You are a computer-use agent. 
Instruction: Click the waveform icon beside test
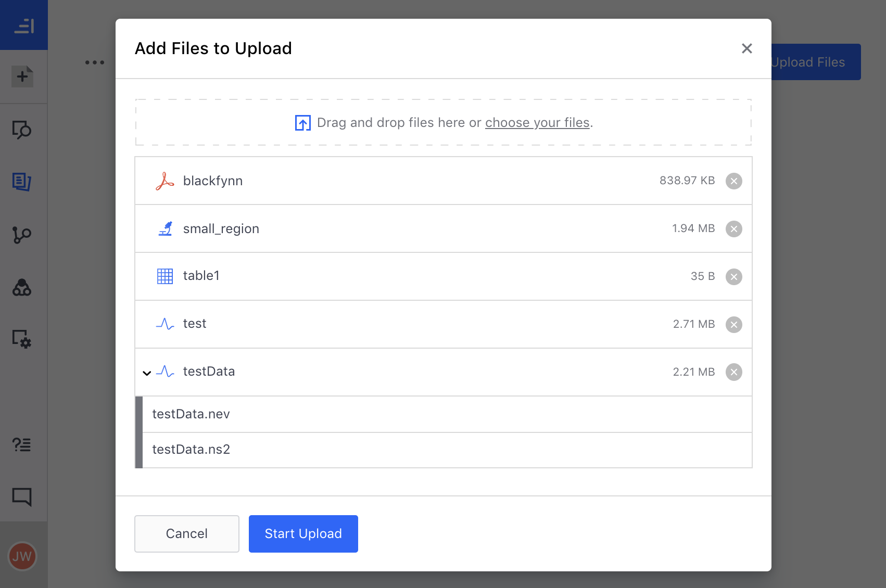165,324
